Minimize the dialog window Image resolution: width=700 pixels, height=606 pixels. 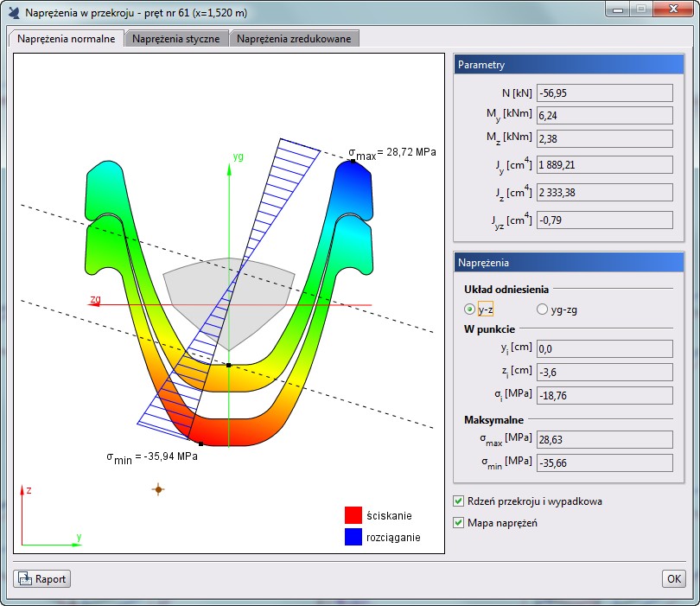click(618, 9)
